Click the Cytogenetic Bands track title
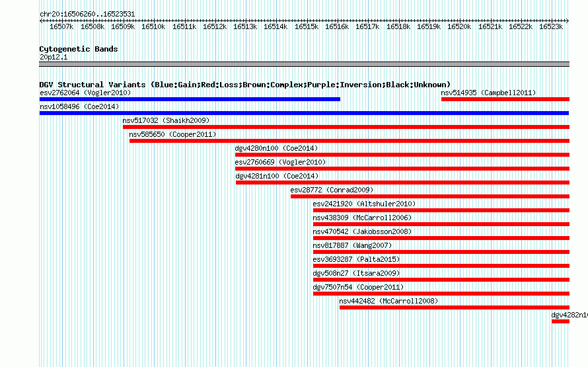 pos(79,49)
